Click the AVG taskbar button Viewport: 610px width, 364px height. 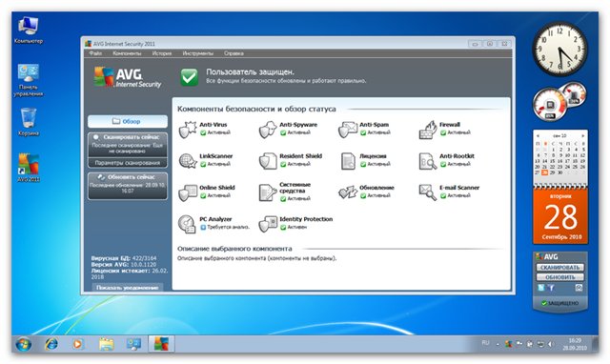(161, 344)
